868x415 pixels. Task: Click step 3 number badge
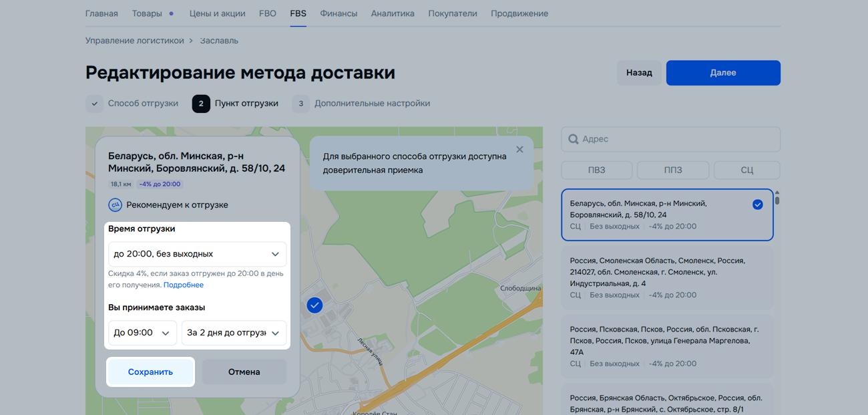pos(301,104)
